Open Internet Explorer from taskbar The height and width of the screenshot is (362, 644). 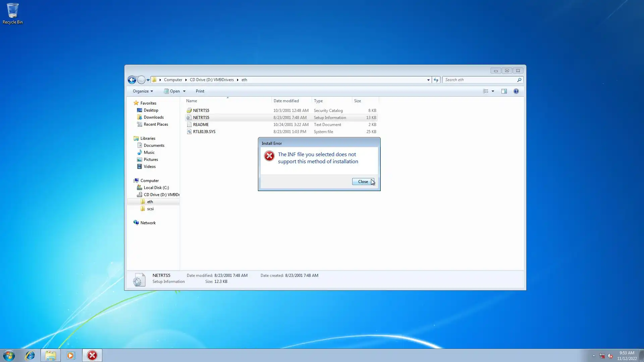(30, 355)
